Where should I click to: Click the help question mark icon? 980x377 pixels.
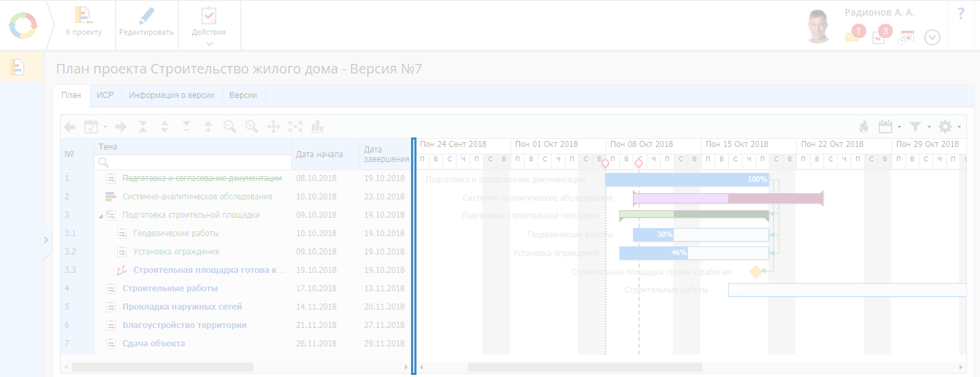pos(961,14)
